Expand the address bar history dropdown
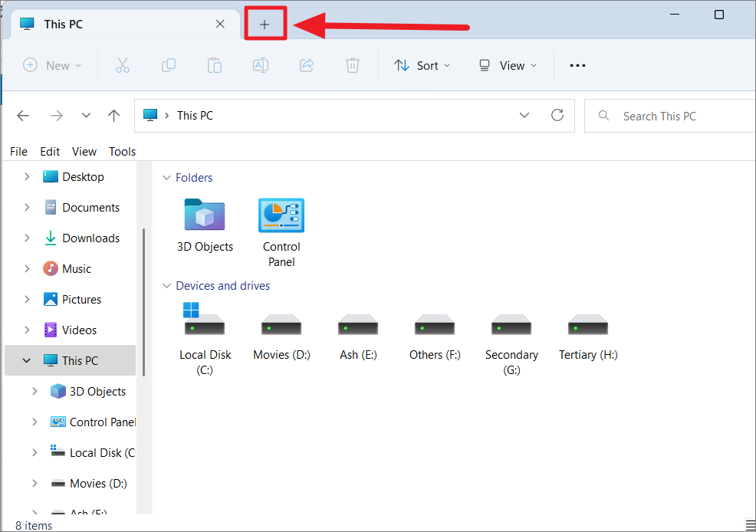Image resolution: width=756 pixels, height=532 pixels. point(524,115)
